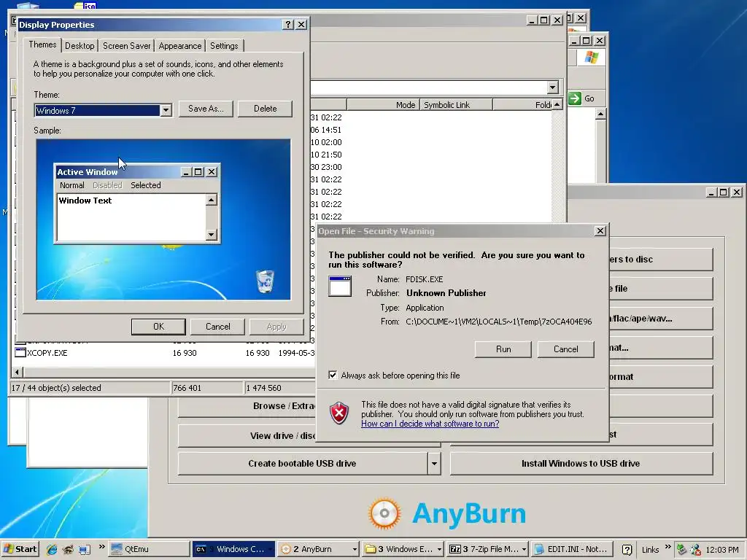Open the QtEmu taskbar button
This screenshot has height=560, width=747.
(x=149, y=549)
